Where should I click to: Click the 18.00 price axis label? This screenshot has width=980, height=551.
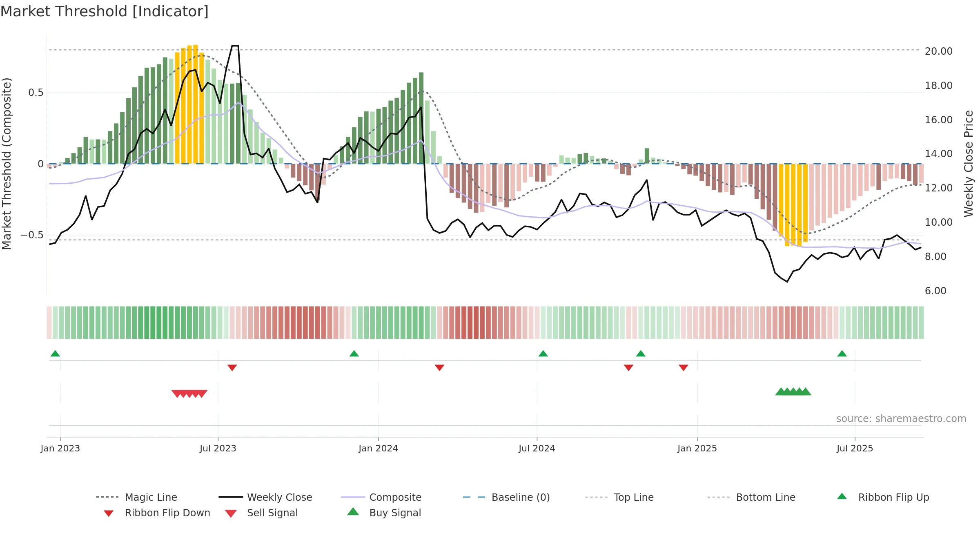pyautogui.click(x=939, y=85)
